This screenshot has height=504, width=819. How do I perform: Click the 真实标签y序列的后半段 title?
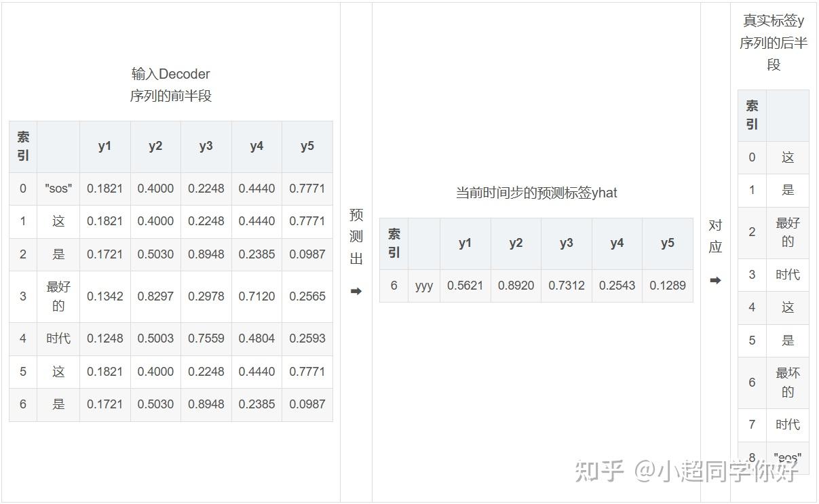774,43
